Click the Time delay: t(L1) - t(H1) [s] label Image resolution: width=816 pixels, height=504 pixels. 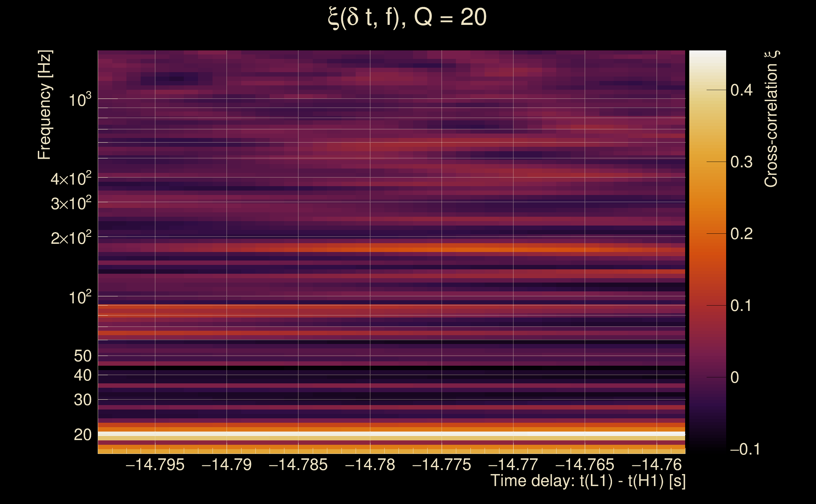(588, 481)
